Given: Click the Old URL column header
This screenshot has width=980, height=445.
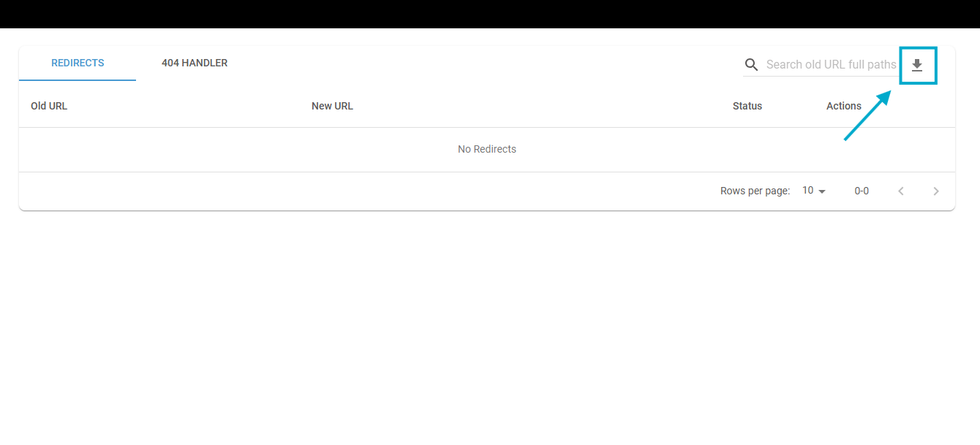Looking at the screenshot, I should (x=49, y=106).
